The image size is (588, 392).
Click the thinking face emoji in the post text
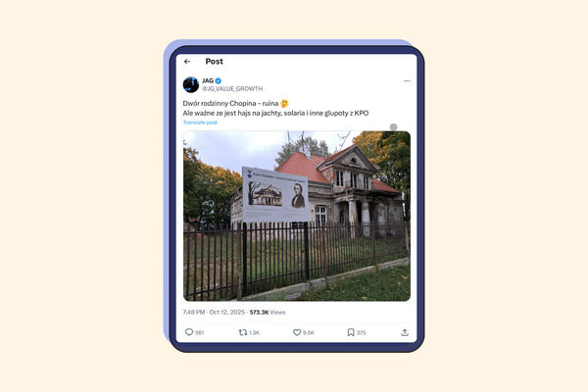(x=284, y=104)
